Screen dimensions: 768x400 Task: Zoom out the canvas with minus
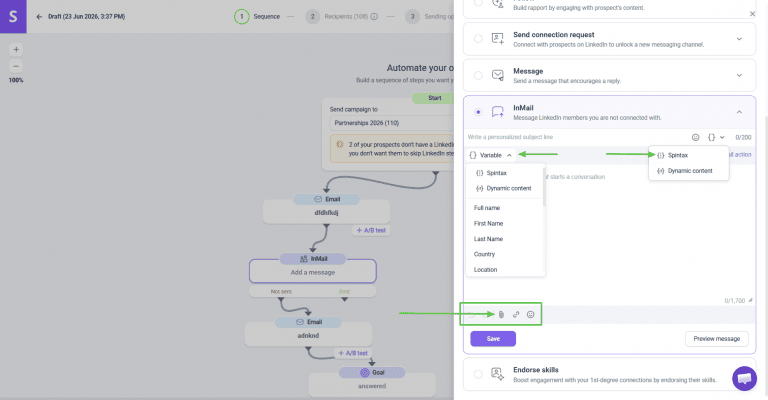16,66
